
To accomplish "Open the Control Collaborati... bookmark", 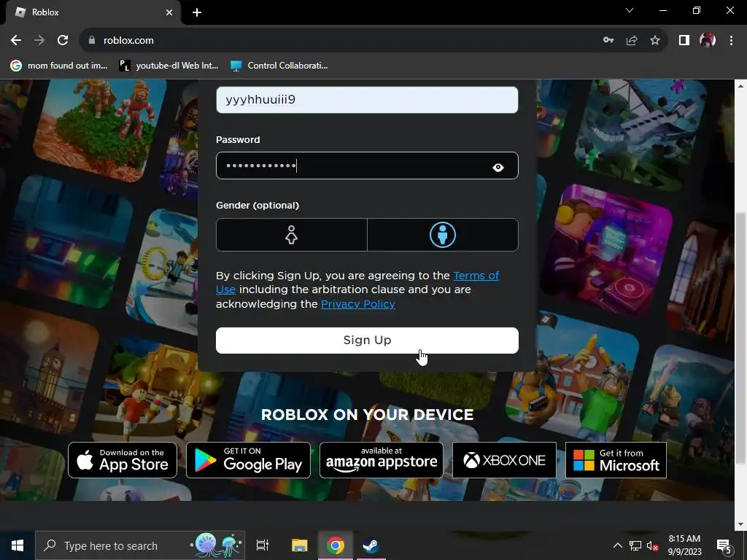I will pos(279,66).
